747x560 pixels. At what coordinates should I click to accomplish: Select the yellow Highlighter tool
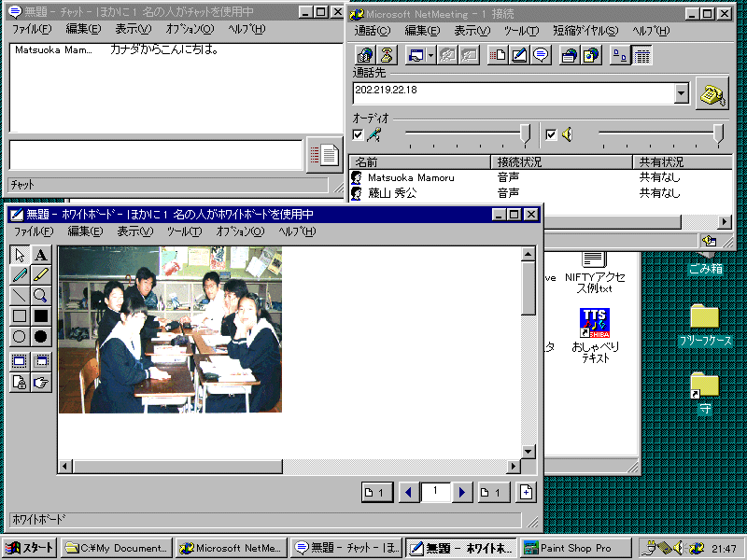pyautogui.click(x=41, y=275)
